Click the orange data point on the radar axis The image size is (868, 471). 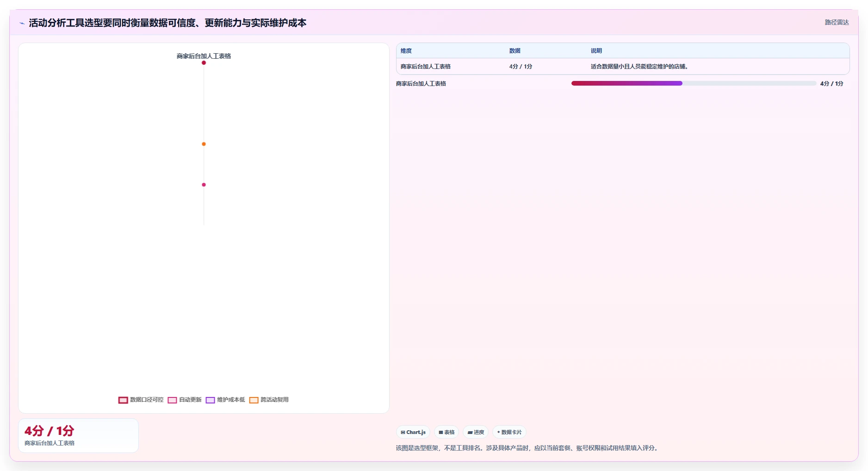[204, 144]
